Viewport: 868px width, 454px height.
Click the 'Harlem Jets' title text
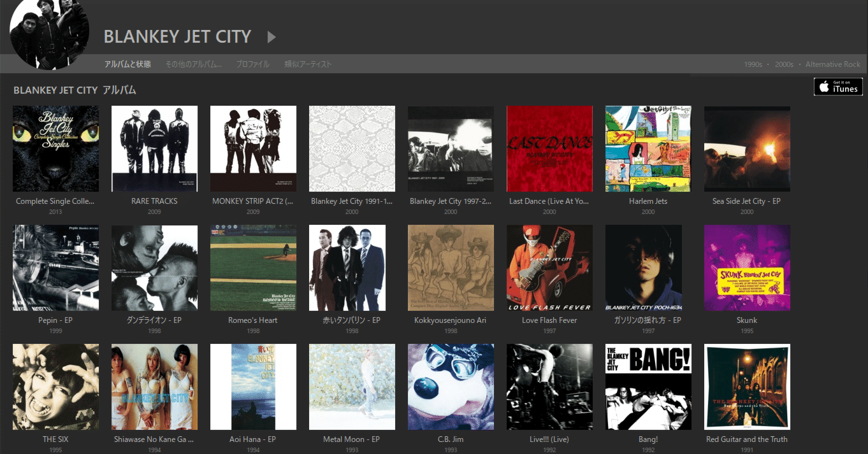[648, 201]
